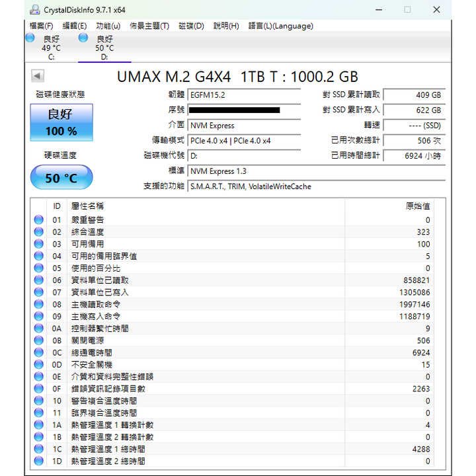Click the status orb of attribute 07 資料單位已寫入
The image size is (476, 476).
tap(39, 292)
